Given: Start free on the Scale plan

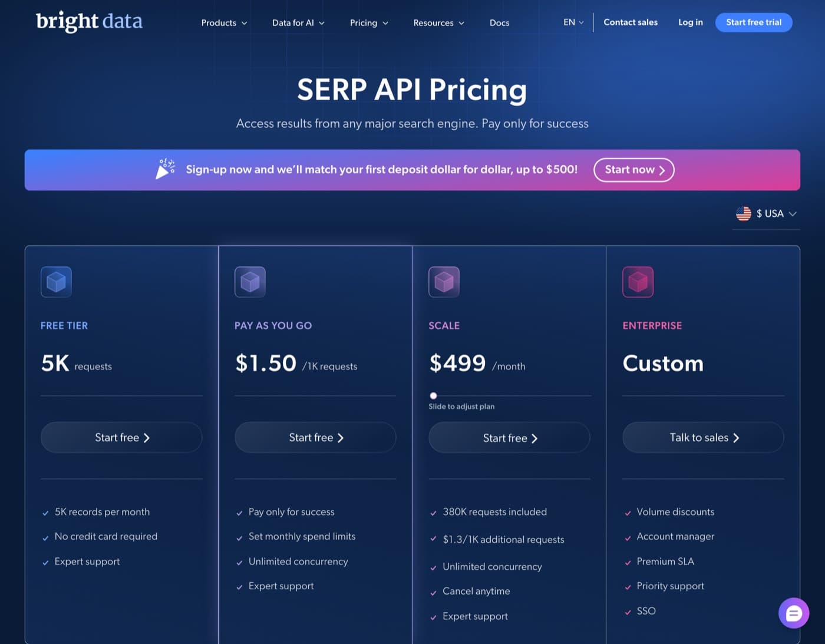Looking at the screenshot, I should pos(509,438).
